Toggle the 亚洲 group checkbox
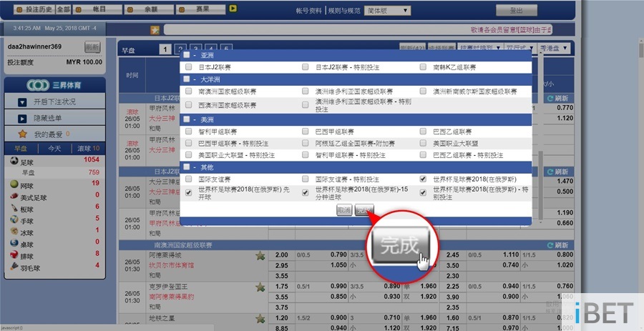Image resolution: width=644 pixels, height=331 pixels. click(187, 55)
